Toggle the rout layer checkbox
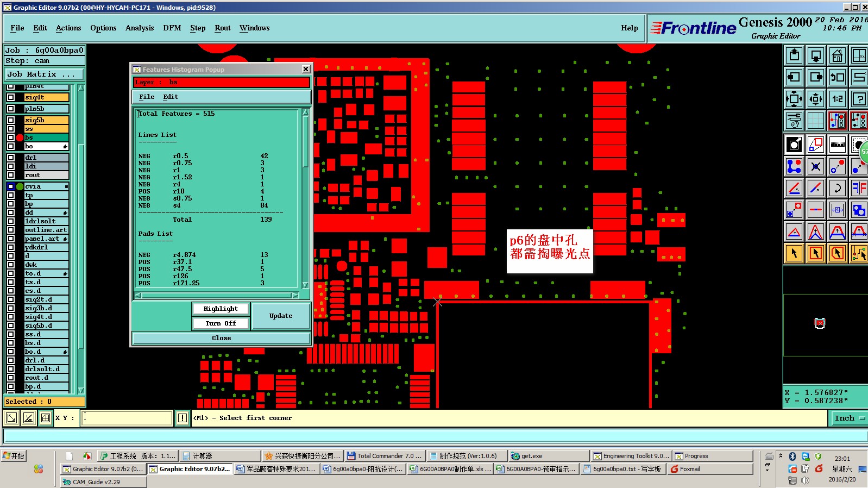Image resolution: width=868 pixels, height=488 pixels. coord(11,175)
